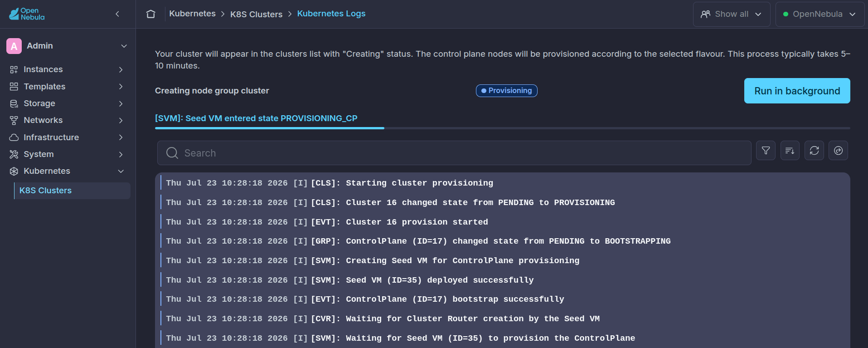Focus the log Search field
The image size is (868, 348).
coord(454,153)
